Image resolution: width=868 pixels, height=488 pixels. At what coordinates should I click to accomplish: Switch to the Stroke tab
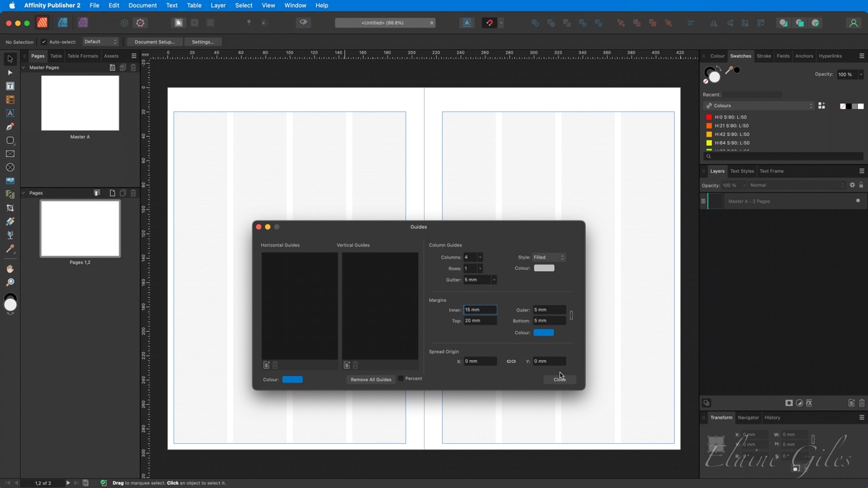tap(764, 56)
